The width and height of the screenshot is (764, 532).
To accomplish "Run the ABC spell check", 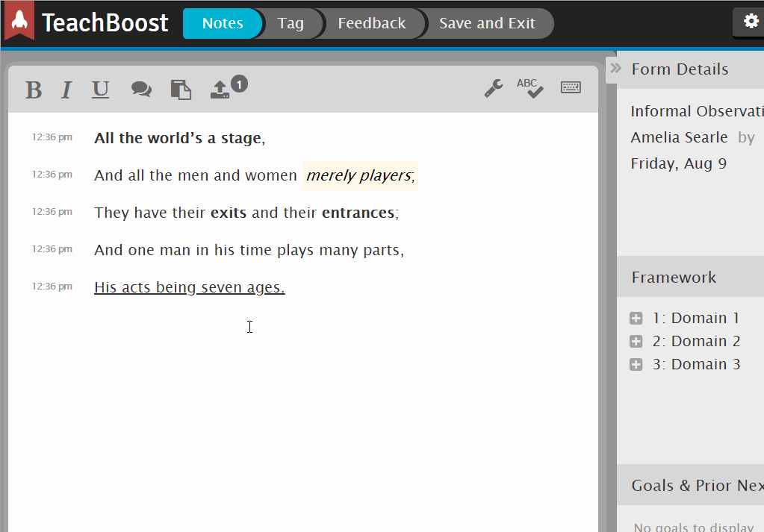I will pyautogui.click(x=530, y=88).
